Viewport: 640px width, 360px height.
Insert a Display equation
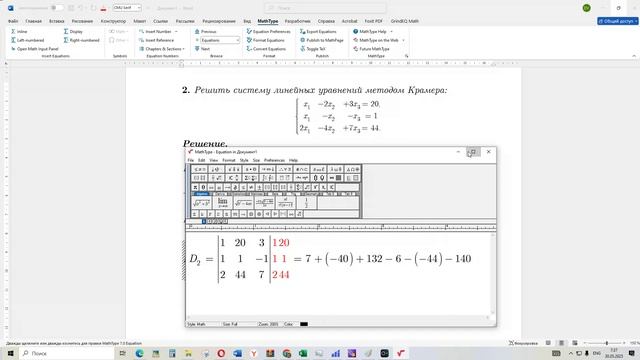tap(73, 31)
